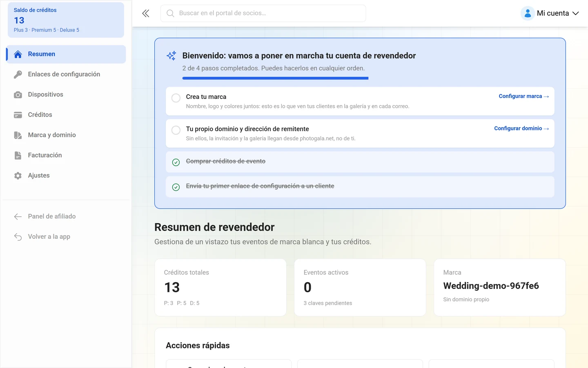Open the Resumen section
This screenshot has width=588, height=368.
point(66,54)
